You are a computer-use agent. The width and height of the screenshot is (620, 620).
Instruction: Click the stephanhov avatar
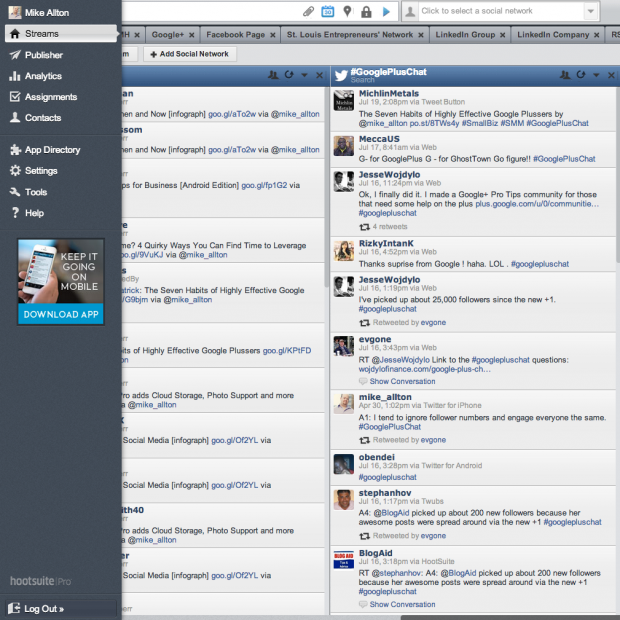tap(344, 500)
